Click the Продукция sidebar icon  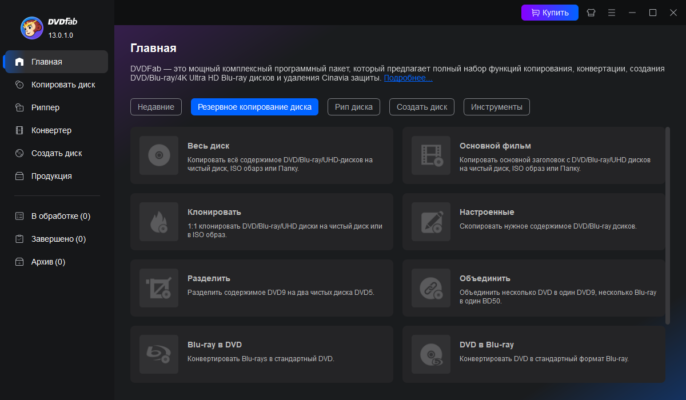(19, 176)
